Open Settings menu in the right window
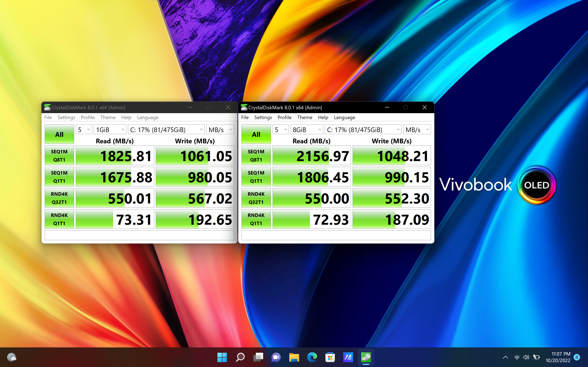This screenshot has height=367, width=588. pos(263,117)
